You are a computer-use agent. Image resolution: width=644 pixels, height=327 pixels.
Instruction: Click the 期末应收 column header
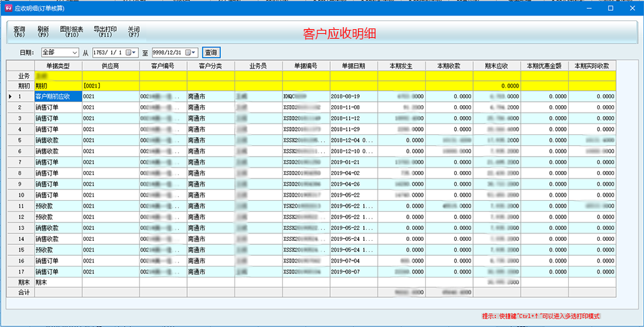(x=497, y=66)
